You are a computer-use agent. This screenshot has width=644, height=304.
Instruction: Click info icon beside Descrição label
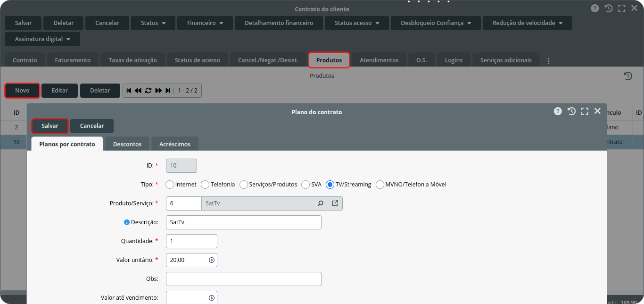[126, 222]
